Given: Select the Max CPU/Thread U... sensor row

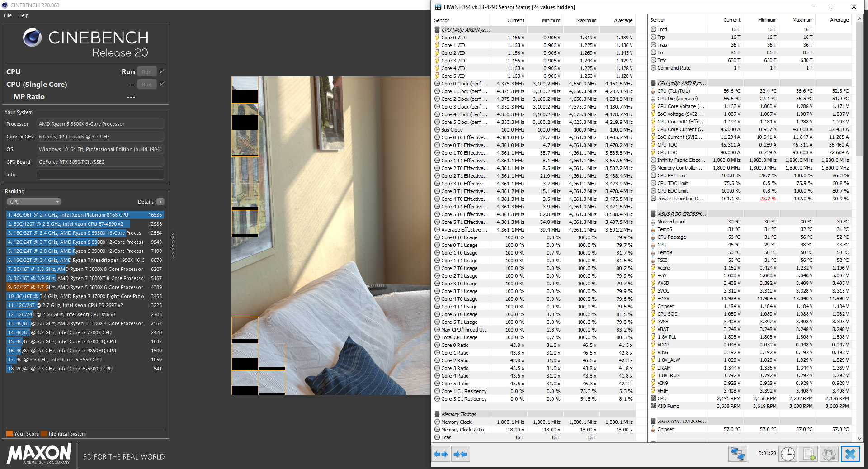Looking at the screenshot, I should [534, 330].
